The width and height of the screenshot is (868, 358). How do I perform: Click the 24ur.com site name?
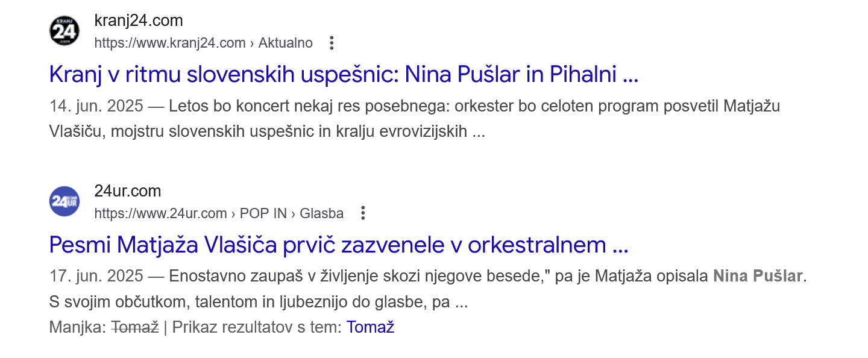pyautogui.click(x=128, y=191)
